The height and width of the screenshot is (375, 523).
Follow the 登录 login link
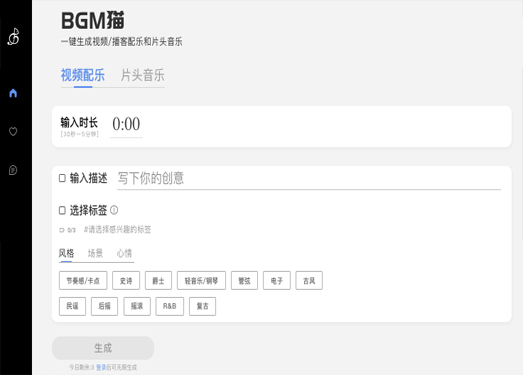click(101, 367)
